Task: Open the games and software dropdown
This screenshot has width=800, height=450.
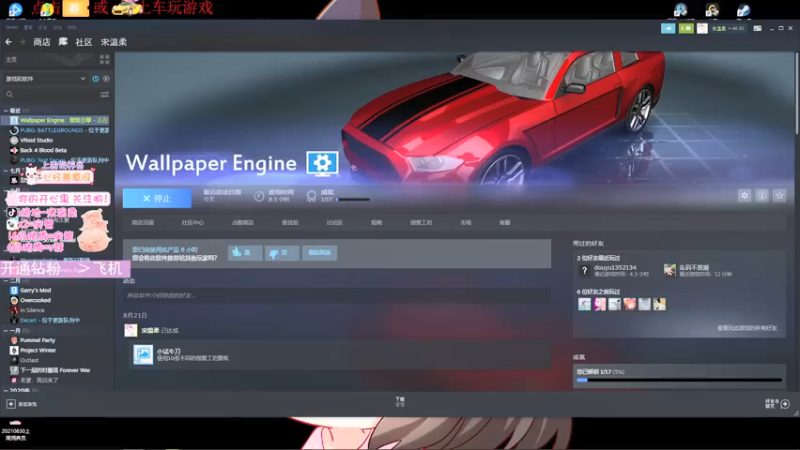Action: pos(45,79)
